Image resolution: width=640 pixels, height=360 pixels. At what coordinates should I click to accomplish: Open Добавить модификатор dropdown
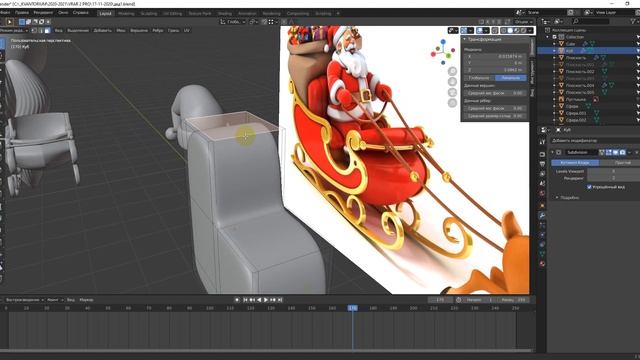pyautogui.click(x=595, y=140)
